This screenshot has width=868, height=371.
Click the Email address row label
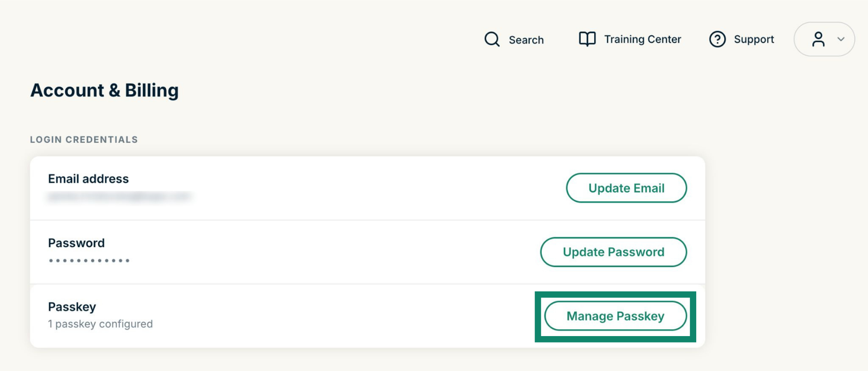[x=88, y=179]
